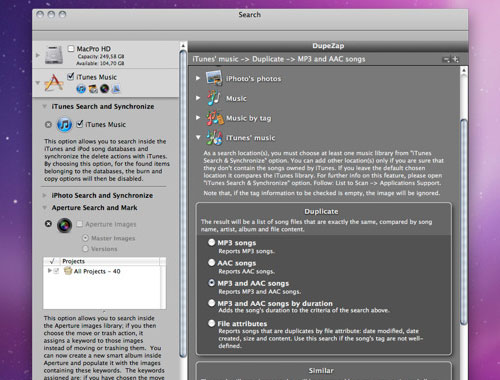Collapse Aperture Search and Mark section
The height and width of the screenshot is (380, 500).
pos(44,208)
